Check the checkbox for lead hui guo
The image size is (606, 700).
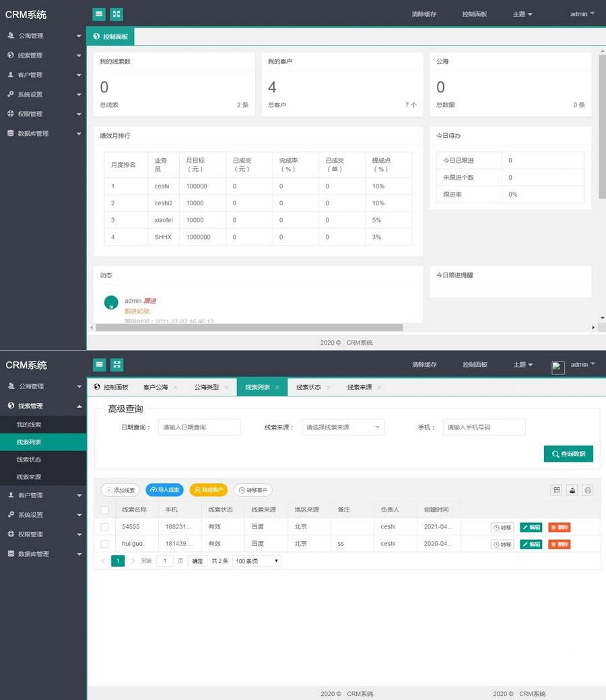coord(104,544)
